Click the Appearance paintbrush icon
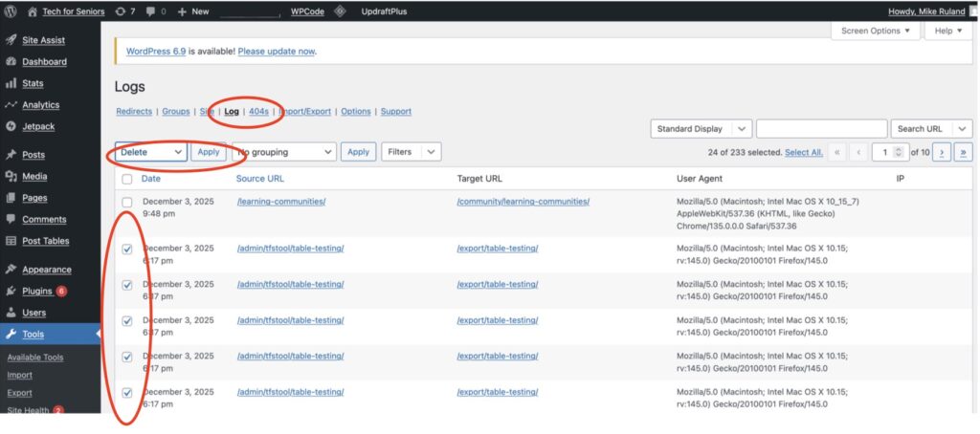 (x=11, y=270)
